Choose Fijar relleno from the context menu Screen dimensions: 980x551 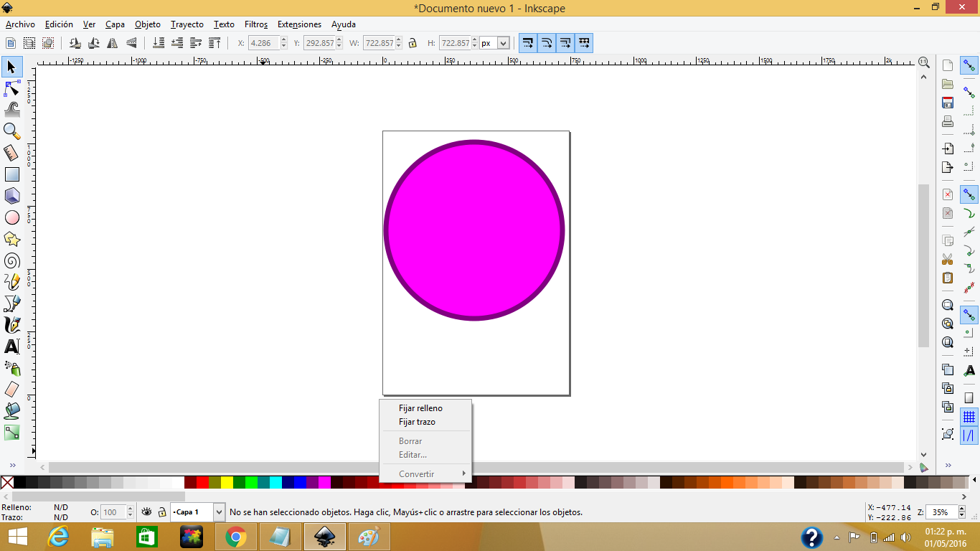pyautogui.click(x=421, y=408)
